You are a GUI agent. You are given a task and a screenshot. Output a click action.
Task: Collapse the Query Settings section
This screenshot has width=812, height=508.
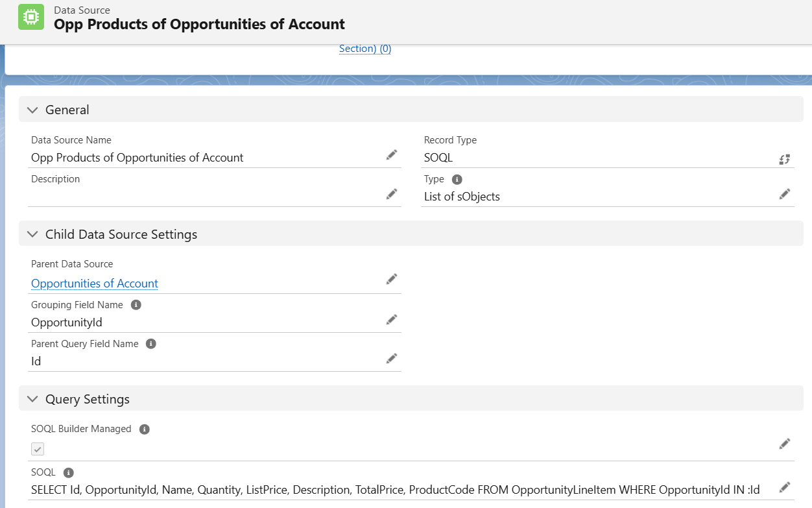coord(32,399)
